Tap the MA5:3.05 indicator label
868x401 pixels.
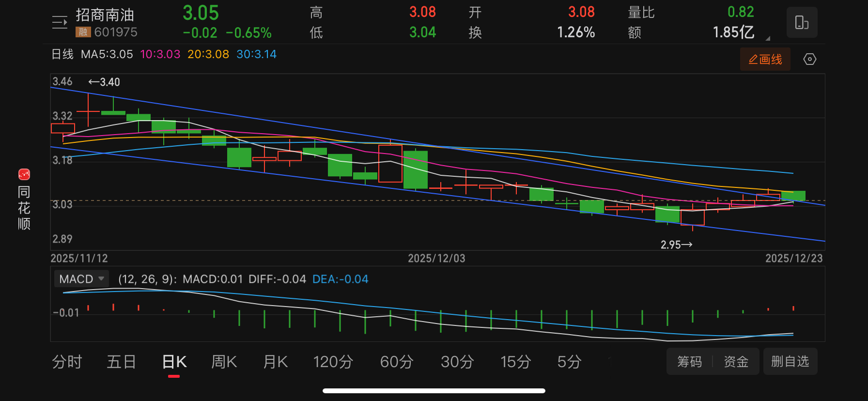(107, 54)
